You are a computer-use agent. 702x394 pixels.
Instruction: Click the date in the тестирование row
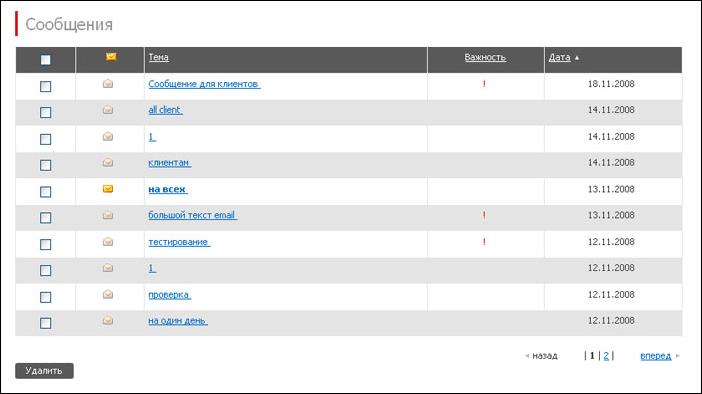click(x=611, y=242)
